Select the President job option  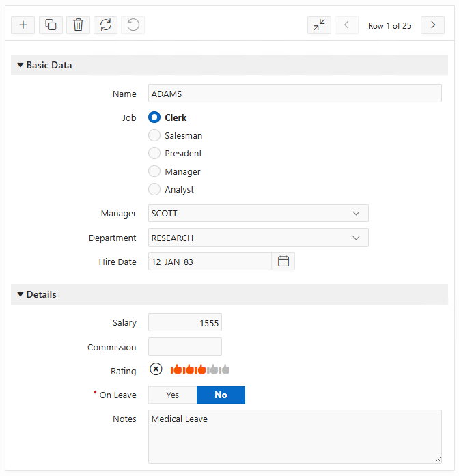pos(175,153)
